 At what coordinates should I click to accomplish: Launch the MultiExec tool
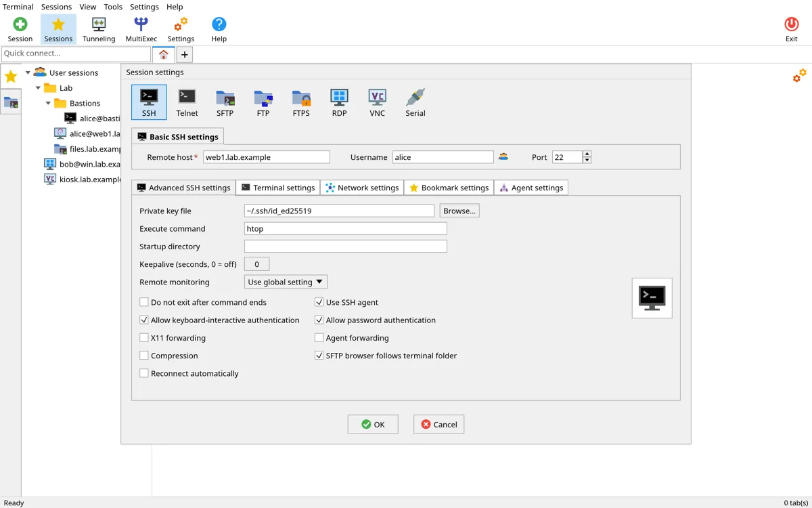(141, 29)
